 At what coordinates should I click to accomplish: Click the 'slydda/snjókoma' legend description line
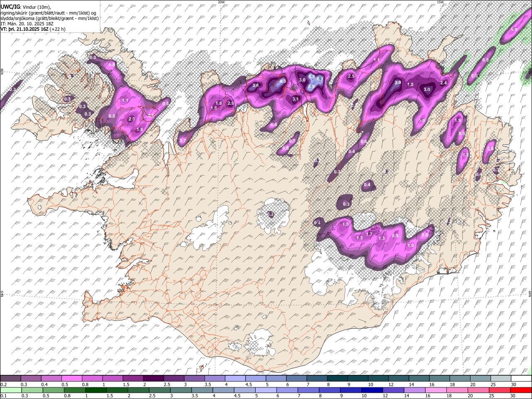[50, 19]
